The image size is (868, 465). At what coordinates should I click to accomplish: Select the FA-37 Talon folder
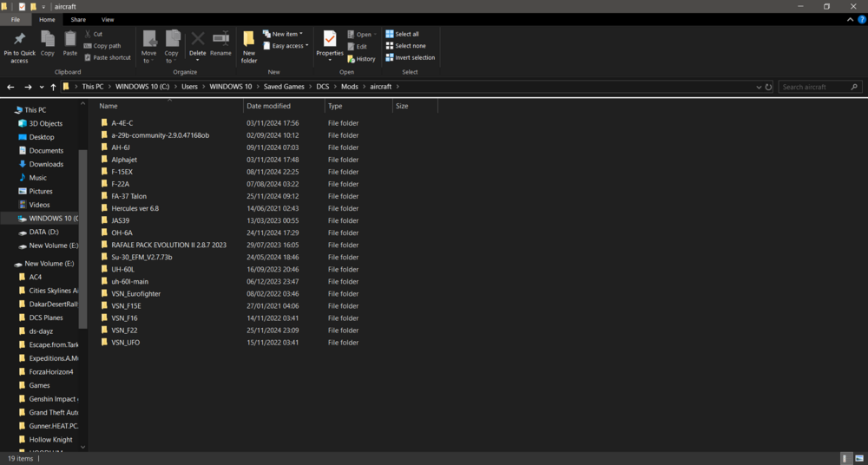click(x=128, y=196)
